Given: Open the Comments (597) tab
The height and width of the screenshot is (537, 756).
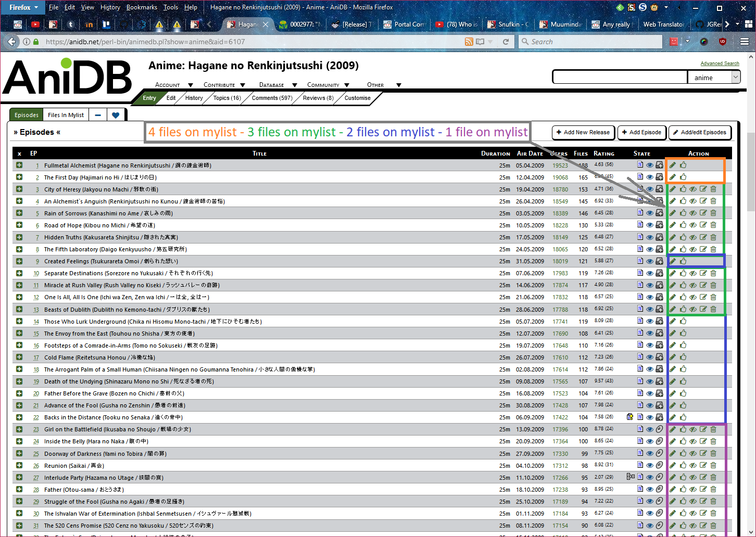Looking at the screenshot, I should point(272,98).
